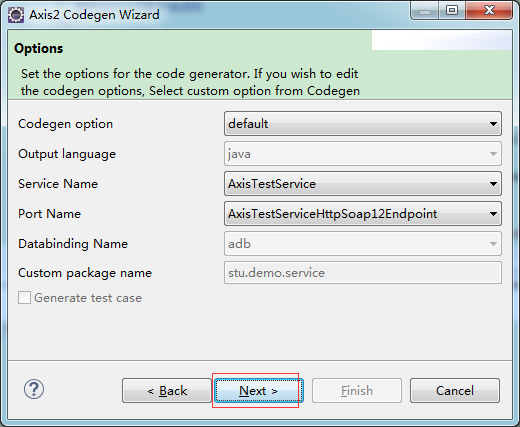The image size is (520, 427).
Task: Click the disabled Finish button
Action: [357, 391]
